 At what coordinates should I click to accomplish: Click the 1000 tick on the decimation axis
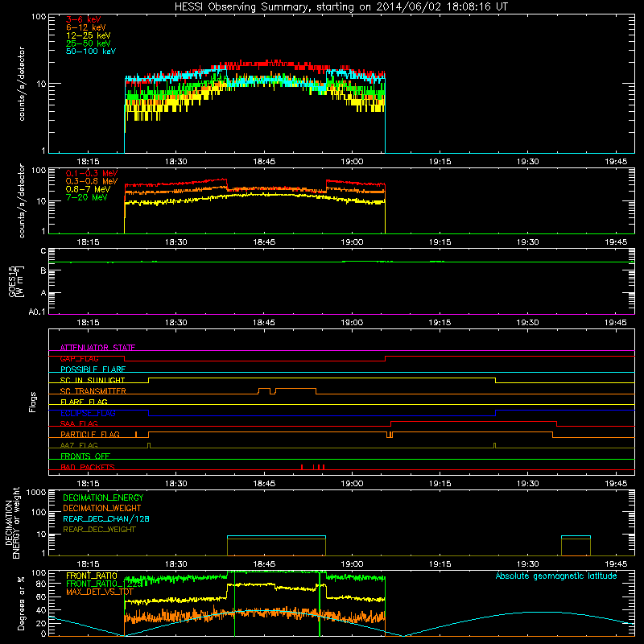coord(36,492)
